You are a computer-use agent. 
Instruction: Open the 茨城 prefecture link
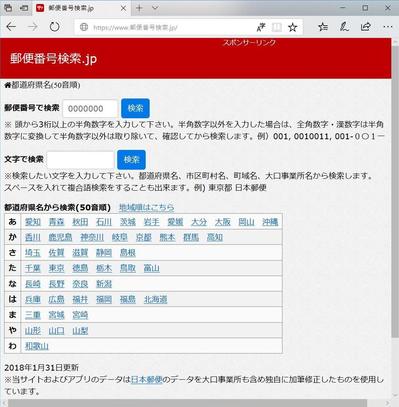coord(128,222)
